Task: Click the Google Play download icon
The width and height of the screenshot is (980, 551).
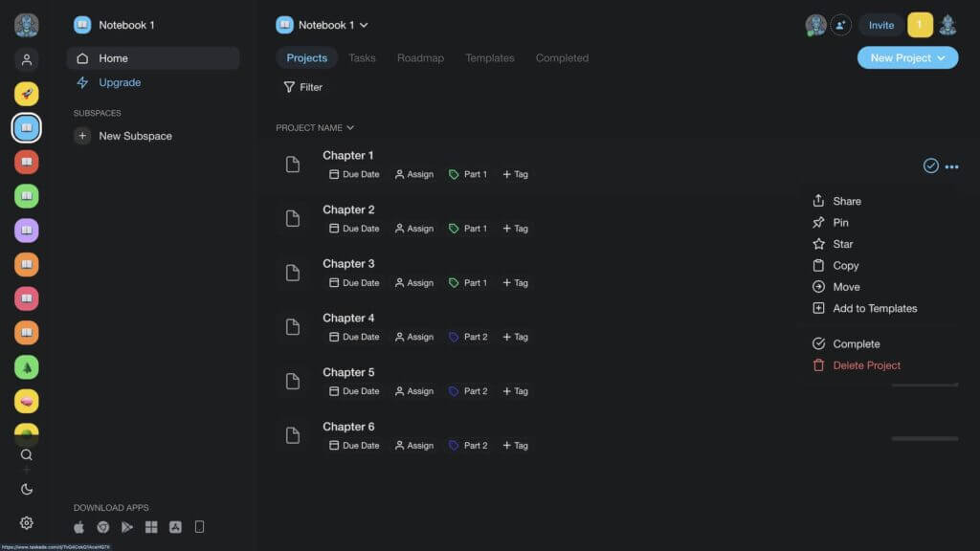Action: [128, 526]
